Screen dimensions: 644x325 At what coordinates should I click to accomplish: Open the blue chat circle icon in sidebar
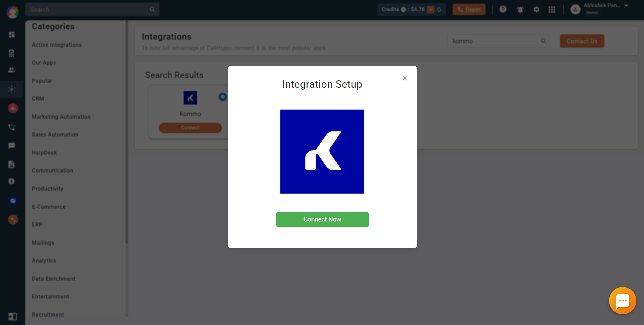13,201
